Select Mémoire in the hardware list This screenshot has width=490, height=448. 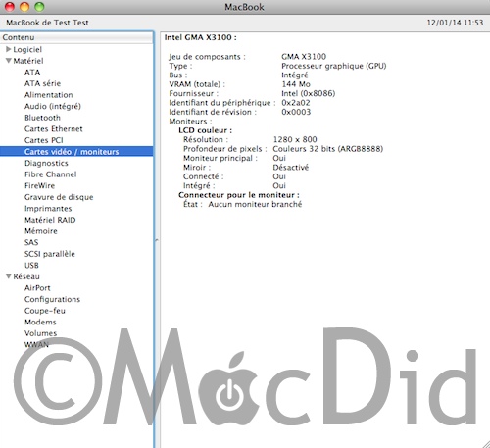[x=41, y=231]
